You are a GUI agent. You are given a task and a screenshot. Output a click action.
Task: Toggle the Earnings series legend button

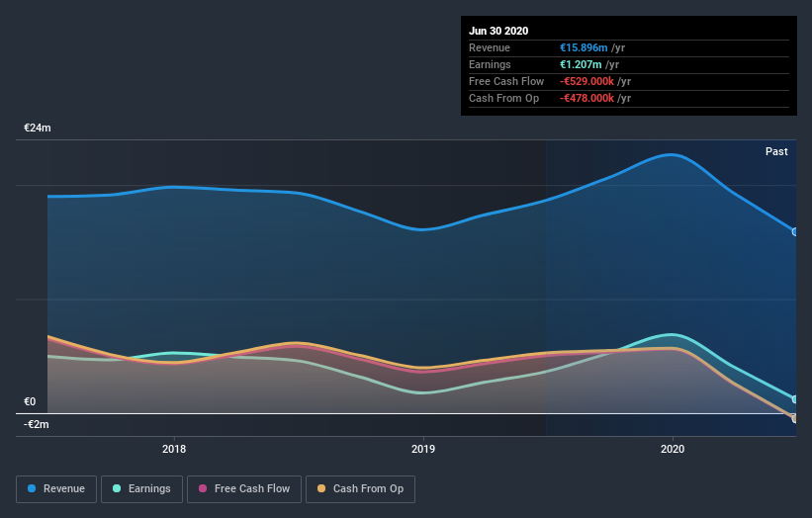point(141,489)
